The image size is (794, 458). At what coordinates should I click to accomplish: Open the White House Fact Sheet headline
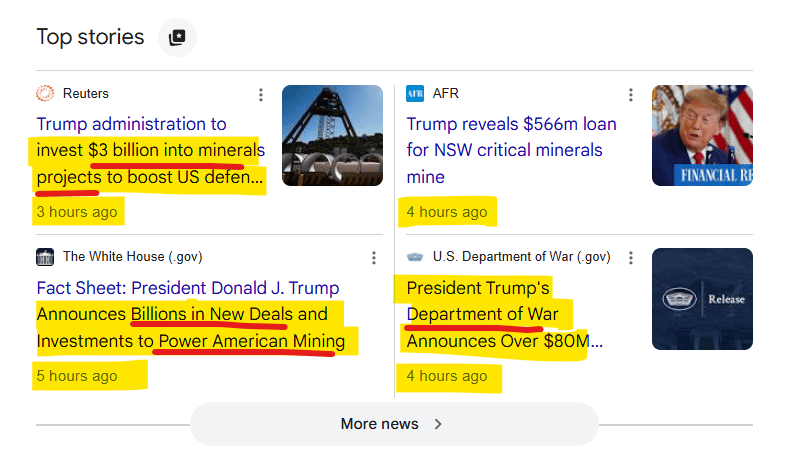191,315
